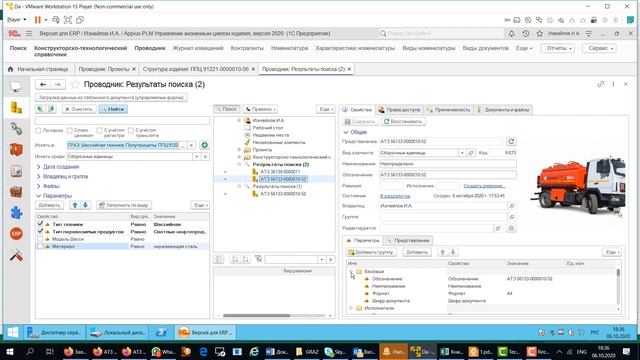Open the yellow blocks section in left sidebar
Screen dimensions: 640x360
click(x=16, y=108)
